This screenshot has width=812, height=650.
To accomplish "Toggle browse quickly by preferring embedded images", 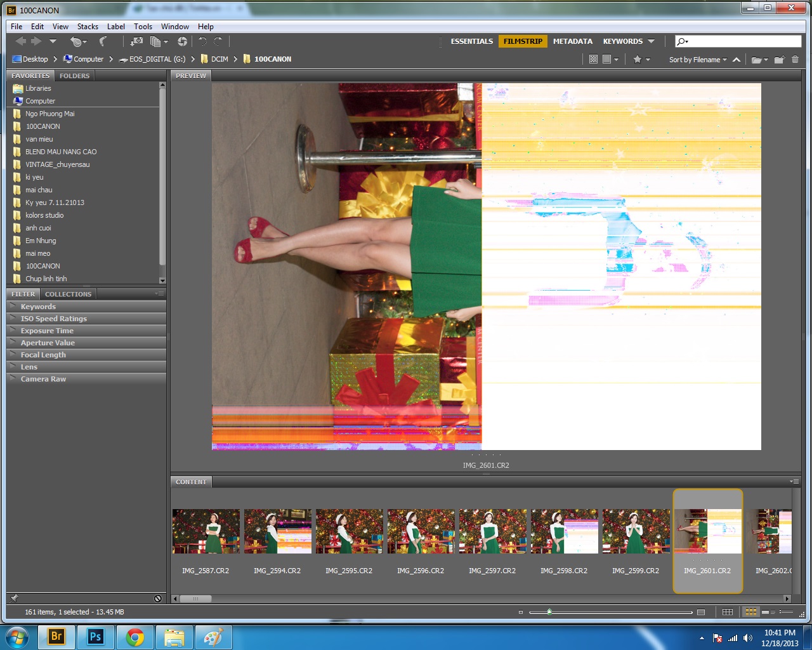I will (x=593, y=59).
